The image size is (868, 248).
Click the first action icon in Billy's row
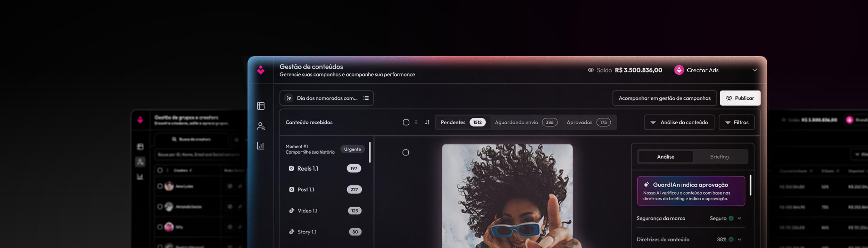click(x=230, y=227)
